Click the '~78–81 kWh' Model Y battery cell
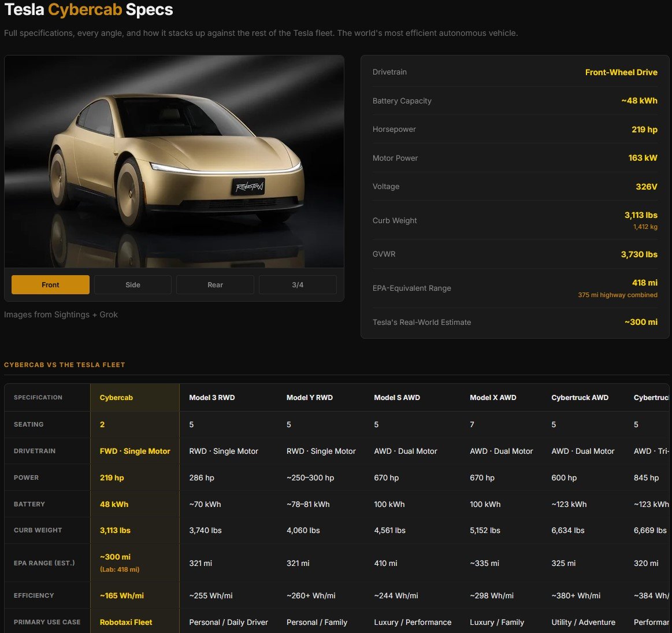Screen dimensions: 672x633 coord(308,504)
